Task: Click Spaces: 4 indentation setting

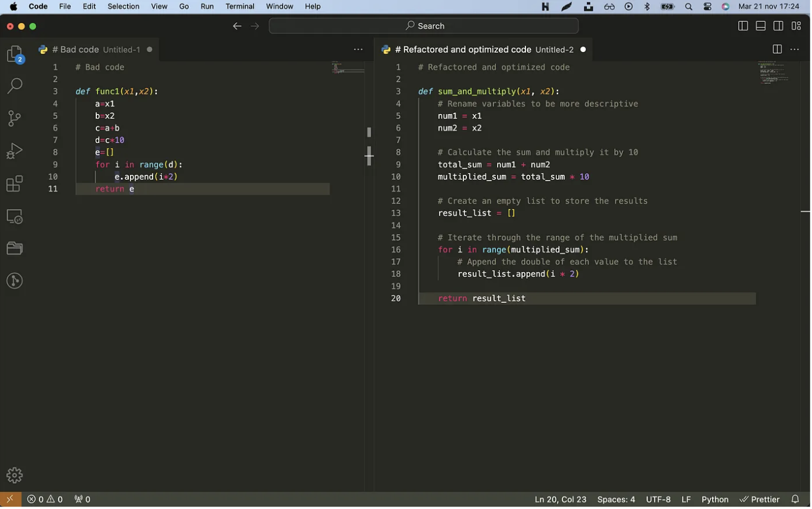Action: [x=617, y=500]
